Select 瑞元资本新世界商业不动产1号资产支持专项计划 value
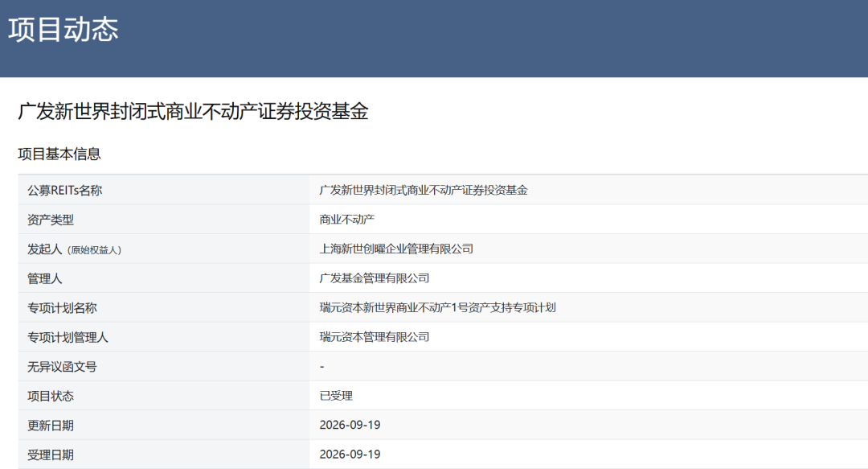This screenshot has width=868, height=469. click(x=437, y=307)
